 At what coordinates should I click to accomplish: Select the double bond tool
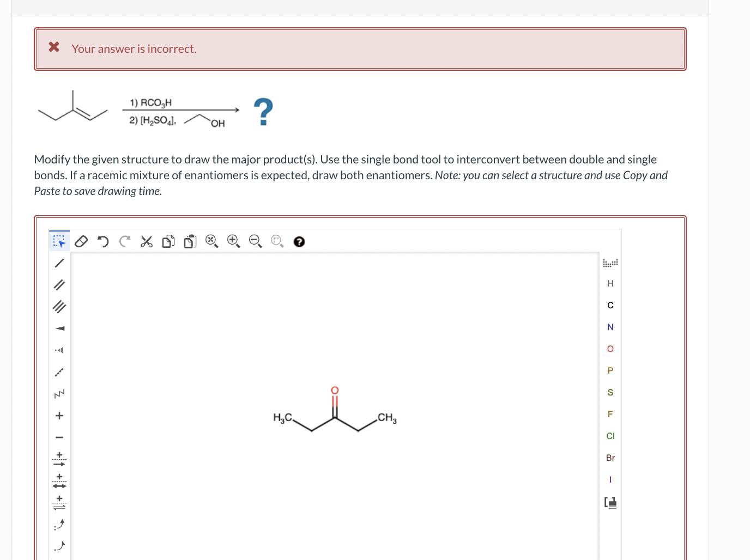(59, 284)
